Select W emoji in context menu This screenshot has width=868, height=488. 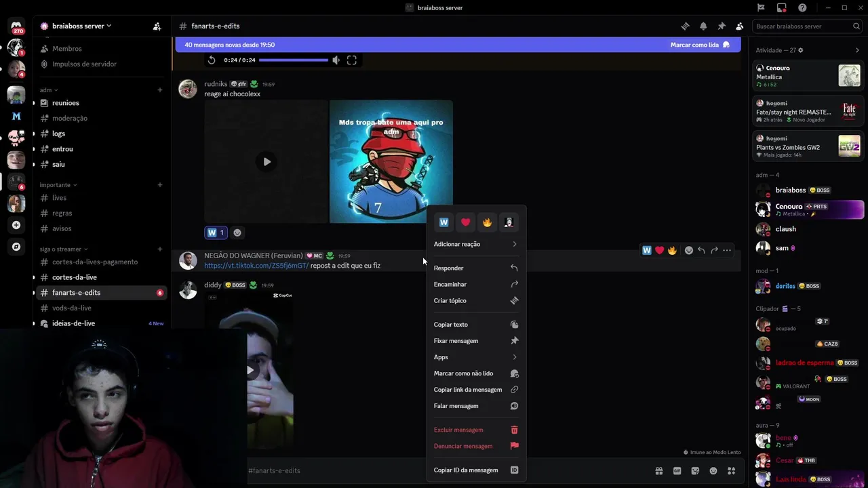pyautogui.click(x=444, y=222)
